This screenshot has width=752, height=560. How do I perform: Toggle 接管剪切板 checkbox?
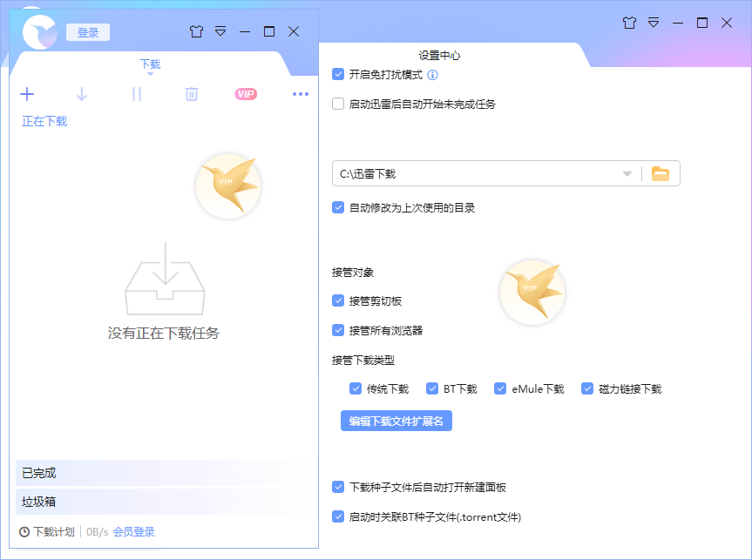pos(338,300)
